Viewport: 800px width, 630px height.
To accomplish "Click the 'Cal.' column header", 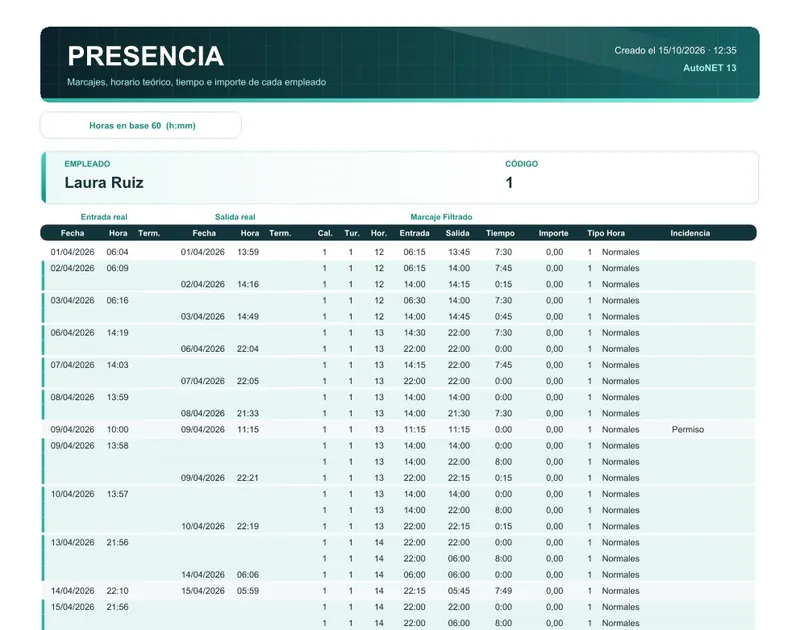I will 325,233.
